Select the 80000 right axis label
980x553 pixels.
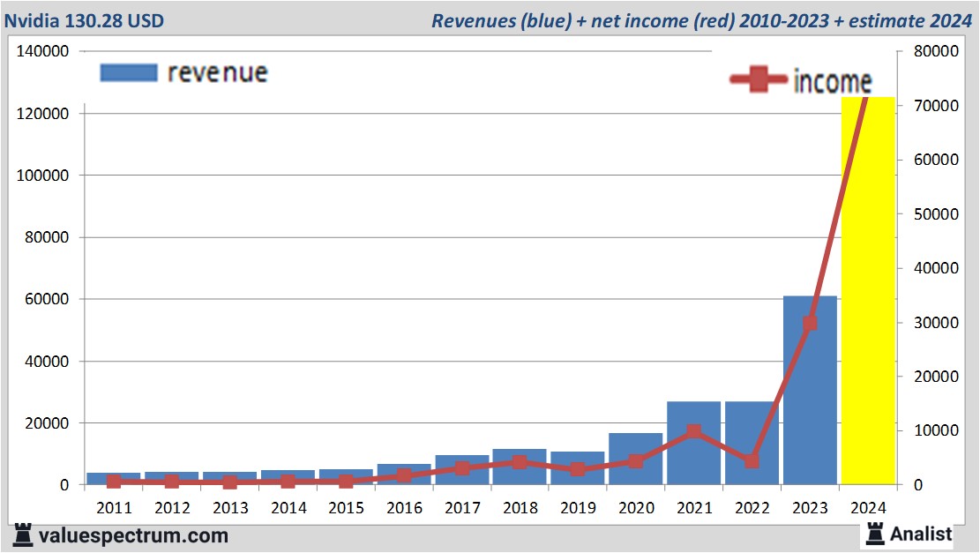click(936, 51)
